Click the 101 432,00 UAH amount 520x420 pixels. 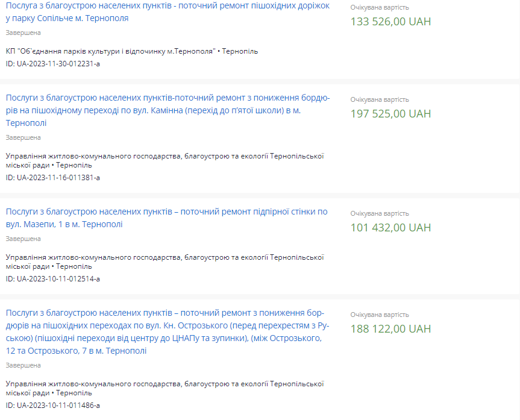(x=390, y=227)
